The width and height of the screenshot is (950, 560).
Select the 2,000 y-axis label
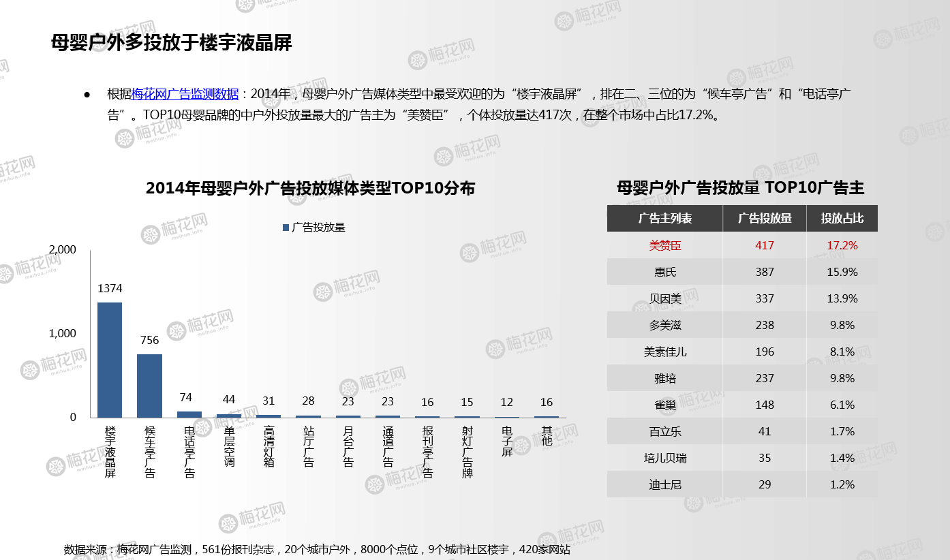(x=63, y=249)
